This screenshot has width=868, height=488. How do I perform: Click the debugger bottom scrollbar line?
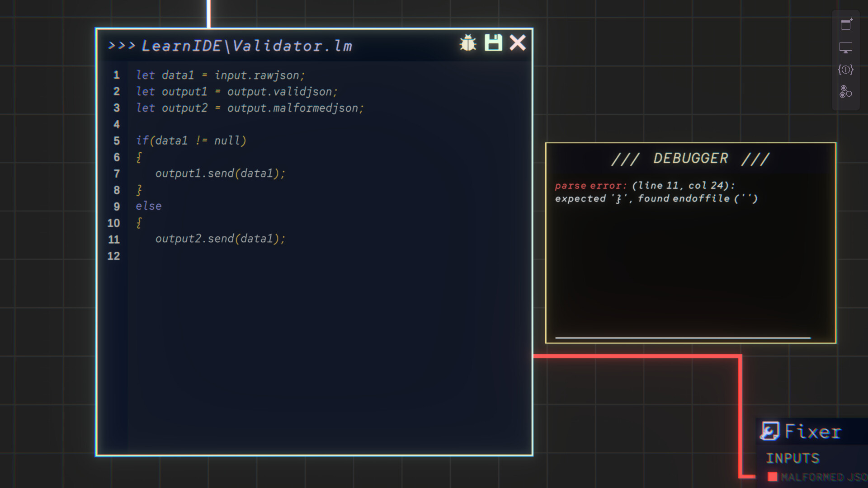pos(683,338)
